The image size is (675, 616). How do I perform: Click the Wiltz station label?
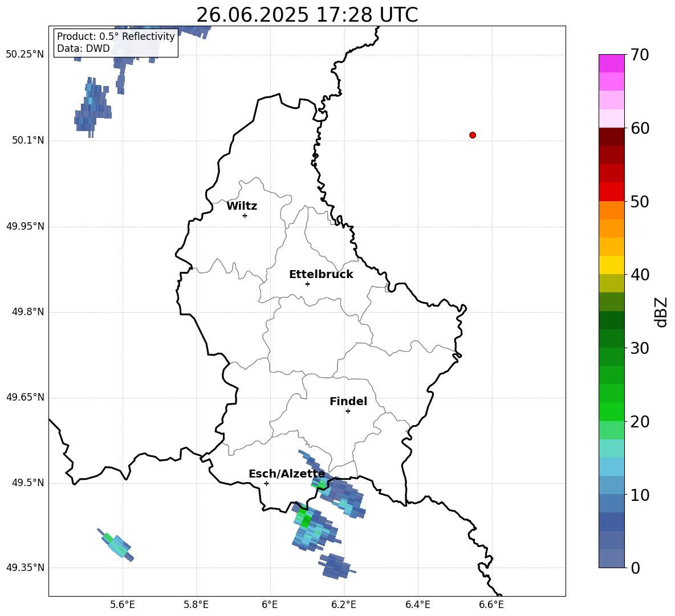click(242, 206)
